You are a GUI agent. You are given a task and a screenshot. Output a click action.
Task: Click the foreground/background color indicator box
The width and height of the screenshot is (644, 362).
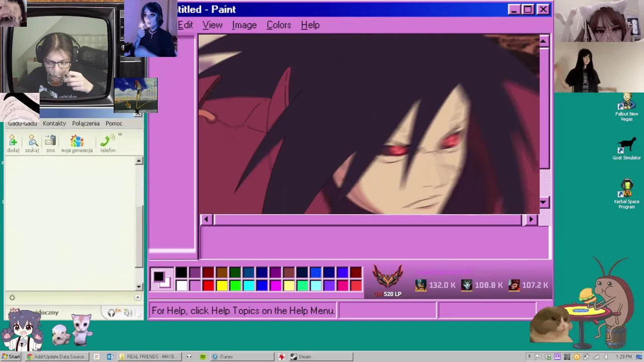[162, 279]
